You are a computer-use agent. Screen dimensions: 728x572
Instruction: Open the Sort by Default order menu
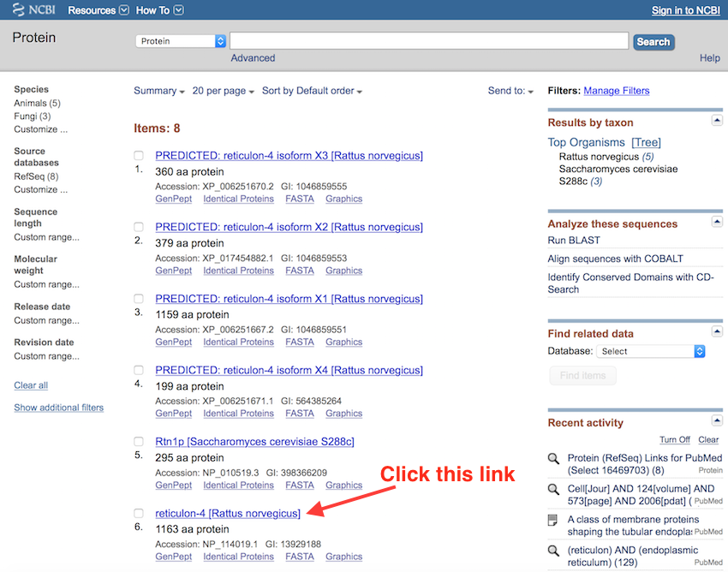pos(312,91)
